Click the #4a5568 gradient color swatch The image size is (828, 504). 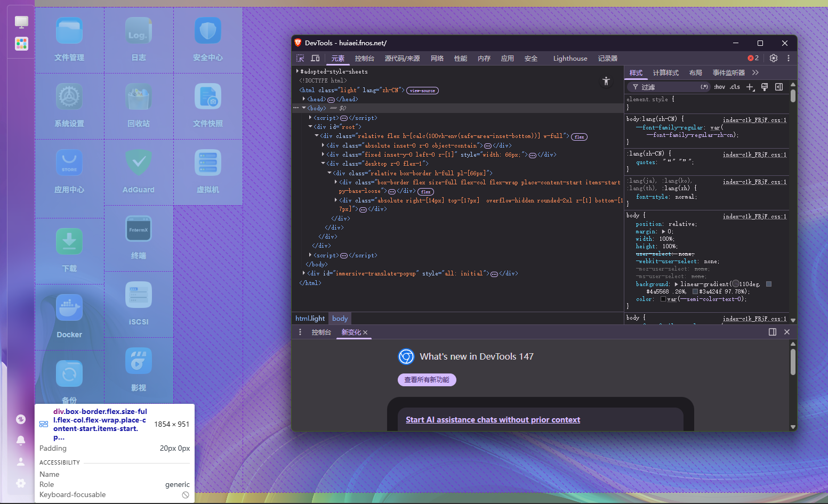[x=769, y=284]
